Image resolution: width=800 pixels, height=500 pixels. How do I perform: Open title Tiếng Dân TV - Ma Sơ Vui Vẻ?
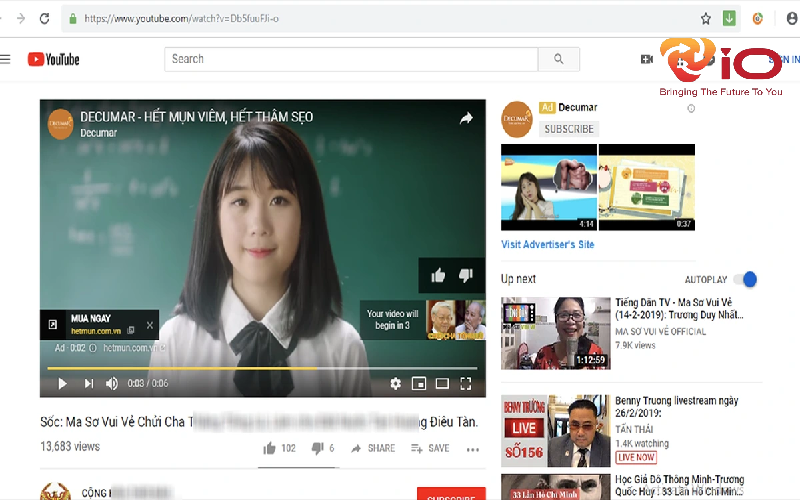[679, 309]
